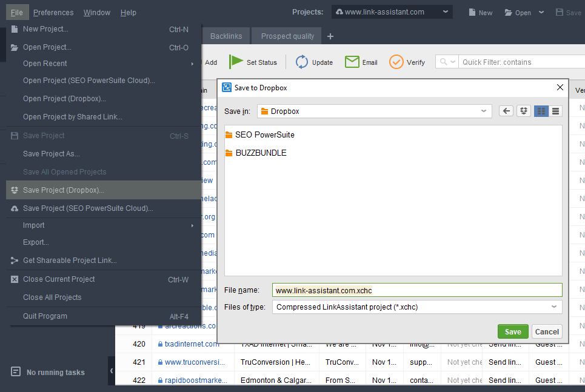Click the Email envelope icon
Viewport: 585px width, 392px height.
[x=352, y=62]
